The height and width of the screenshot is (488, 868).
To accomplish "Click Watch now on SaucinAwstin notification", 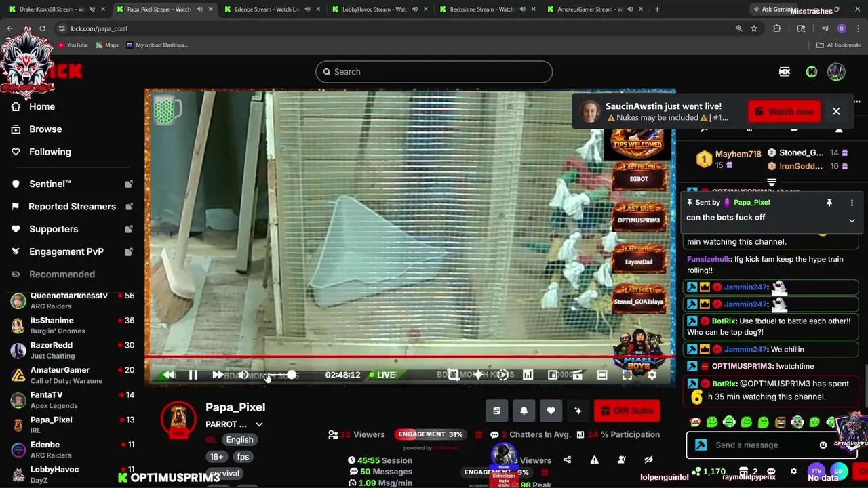I will pyautogui.click(x=784, y=111).
